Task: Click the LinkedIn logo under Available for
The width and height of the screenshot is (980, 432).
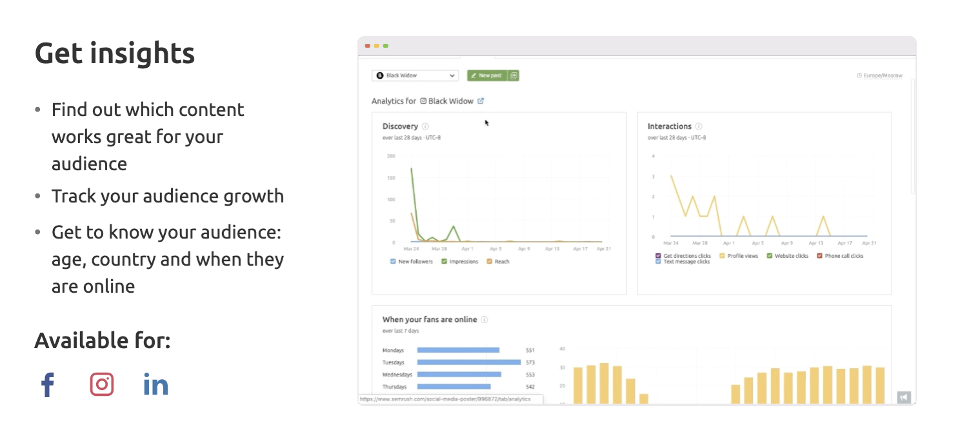Action: tap(155, 384)
